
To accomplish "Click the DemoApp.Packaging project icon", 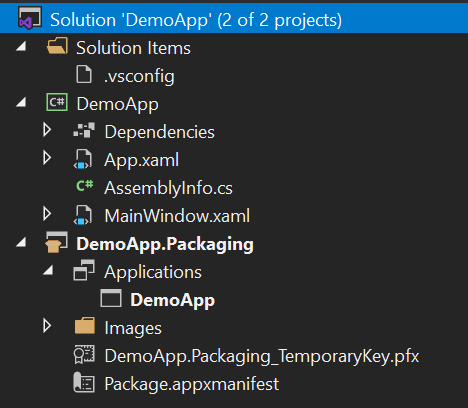I will click(x=57, y=242).
